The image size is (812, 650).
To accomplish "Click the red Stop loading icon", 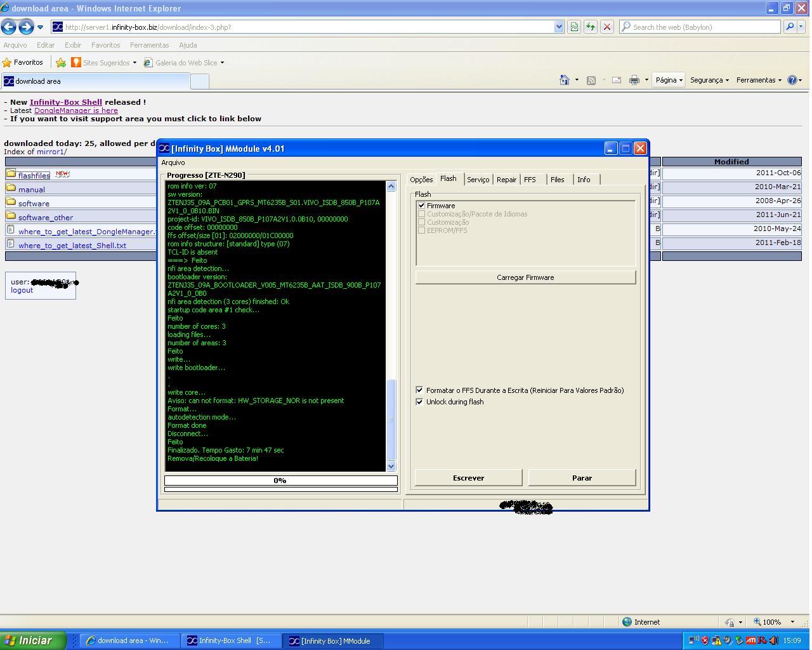I will coord(606,27).
